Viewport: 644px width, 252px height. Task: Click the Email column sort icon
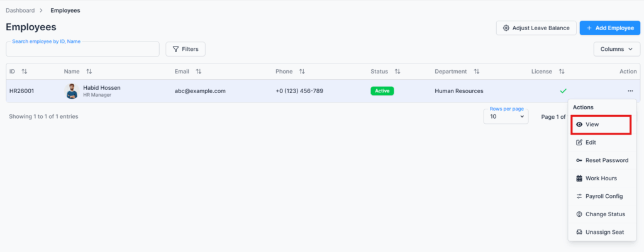point(198,72)
